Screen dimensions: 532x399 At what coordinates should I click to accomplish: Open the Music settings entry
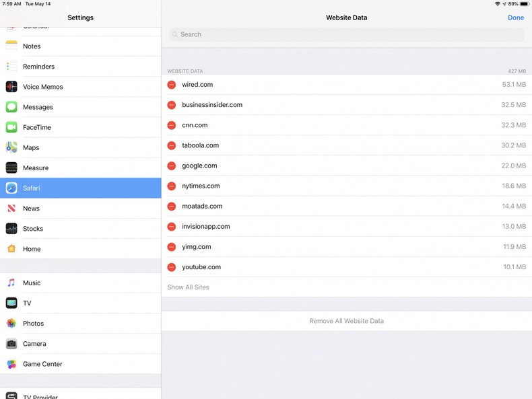point(32,283)
